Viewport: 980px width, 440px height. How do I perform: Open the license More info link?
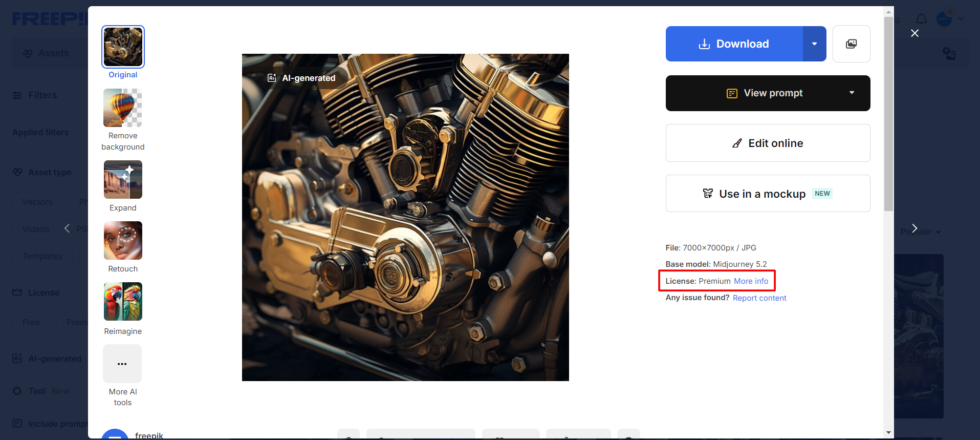[751, 281]
